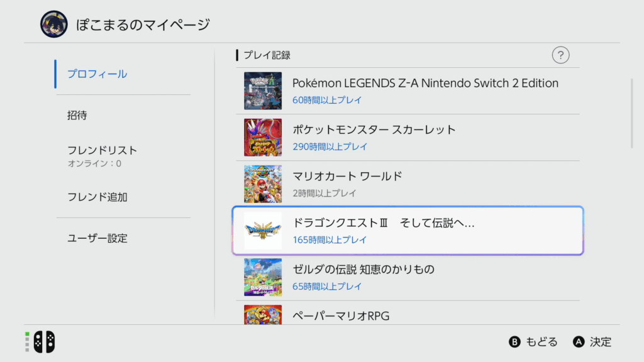The width and height of the screenshot is (644, 362).
Task: Click the play record scrollbar
Action: coord(632,113)
